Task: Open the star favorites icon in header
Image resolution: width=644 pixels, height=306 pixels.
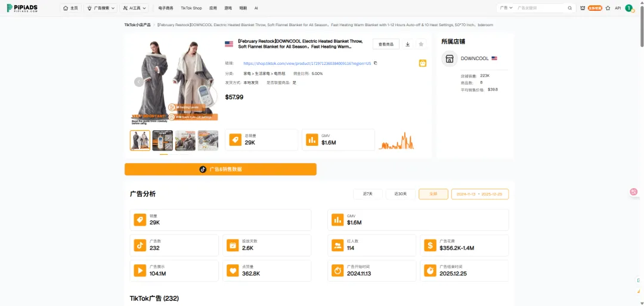Action: (608, 8)
